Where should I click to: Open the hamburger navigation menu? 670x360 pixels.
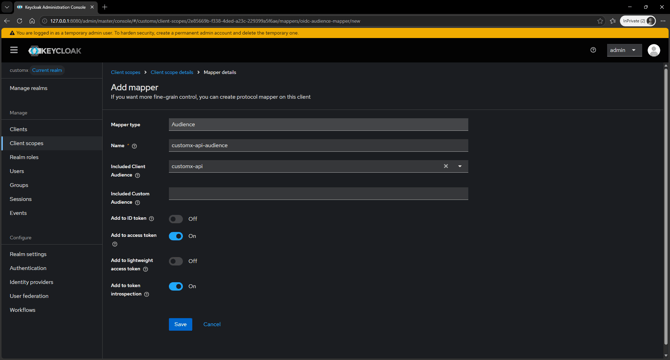click(14, 50)
